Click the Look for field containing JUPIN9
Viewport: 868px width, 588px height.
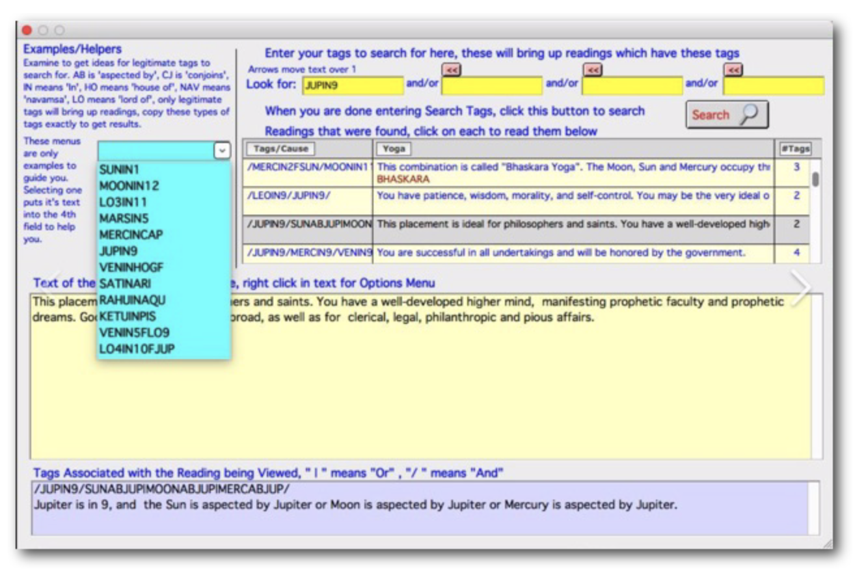pyautogui.click(x=353, y=85)
